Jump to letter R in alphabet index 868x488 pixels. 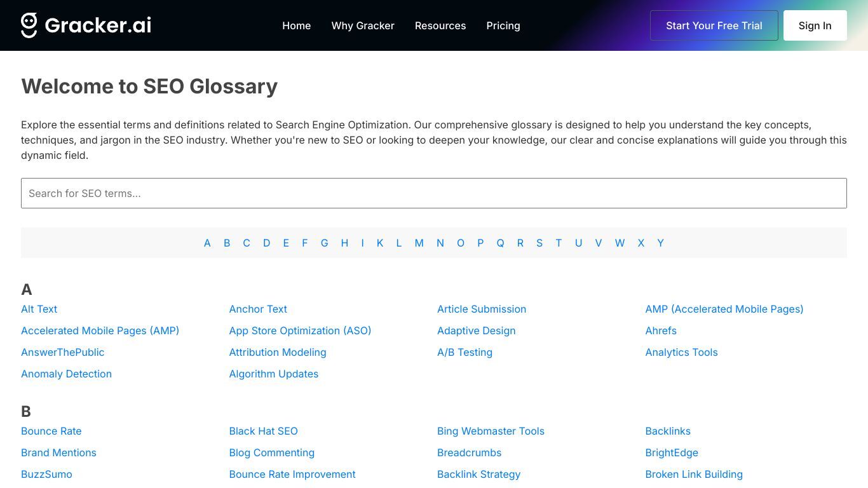520,243
